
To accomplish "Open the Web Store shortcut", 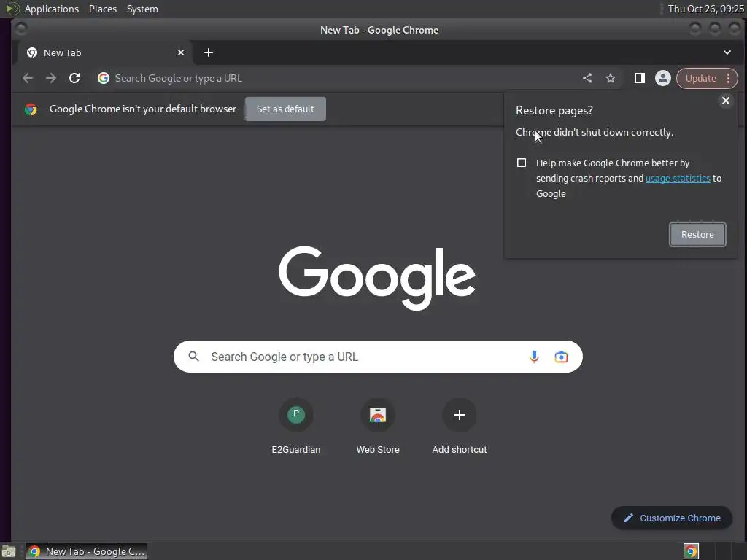I will click(378, 427).
